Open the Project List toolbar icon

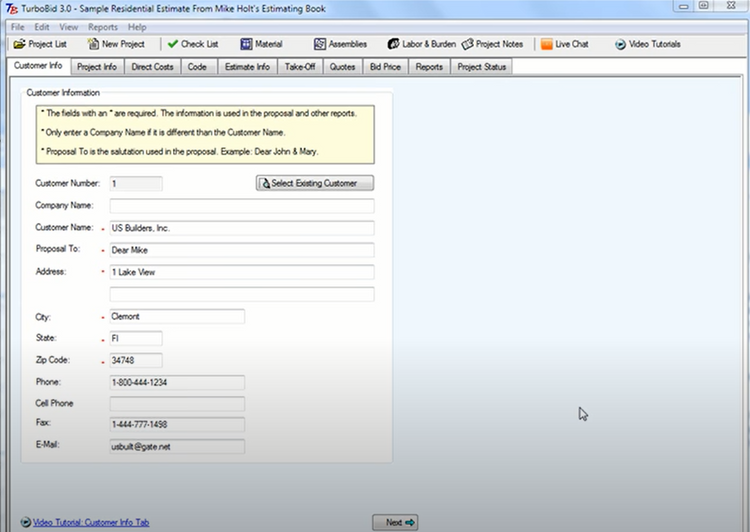pyautogui.click(x=19, y=44)
